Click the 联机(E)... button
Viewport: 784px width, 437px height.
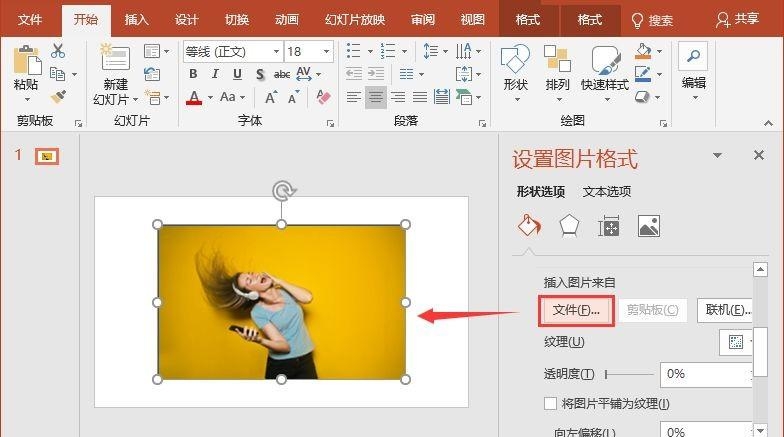728,310
